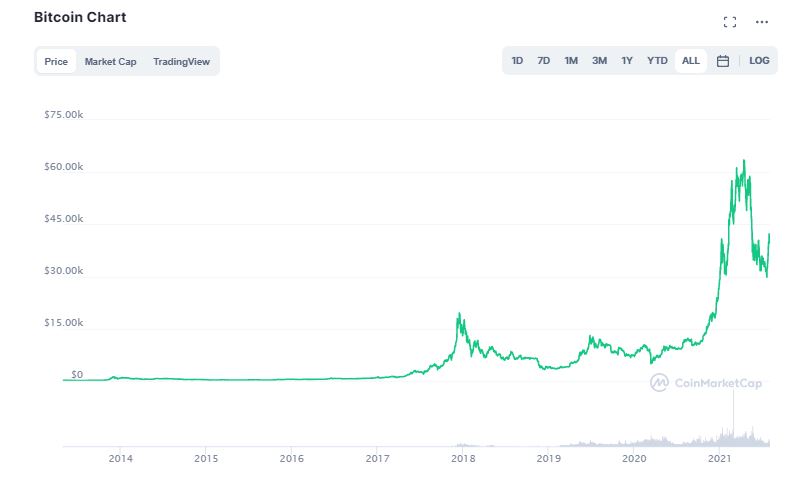Set chart range to YTD
The image size is (786, 477).
point(657,61)
